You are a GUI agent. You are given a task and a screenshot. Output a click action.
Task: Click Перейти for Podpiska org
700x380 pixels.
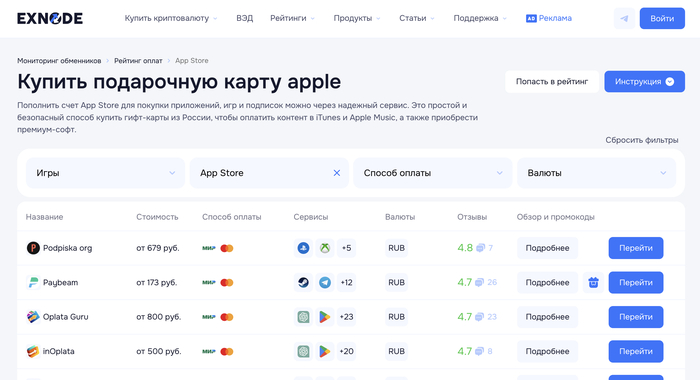pos(636,248)
